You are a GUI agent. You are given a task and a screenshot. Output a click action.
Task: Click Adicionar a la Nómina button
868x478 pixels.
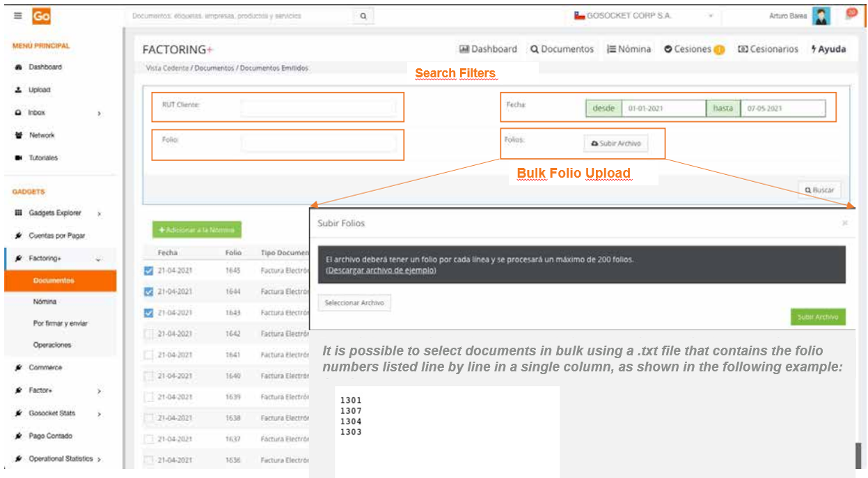(197, 230)
